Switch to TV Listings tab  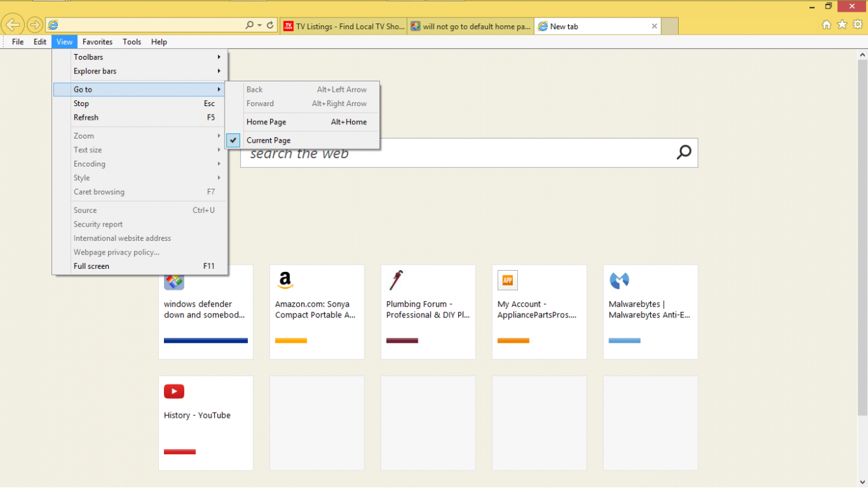point(344,26)
